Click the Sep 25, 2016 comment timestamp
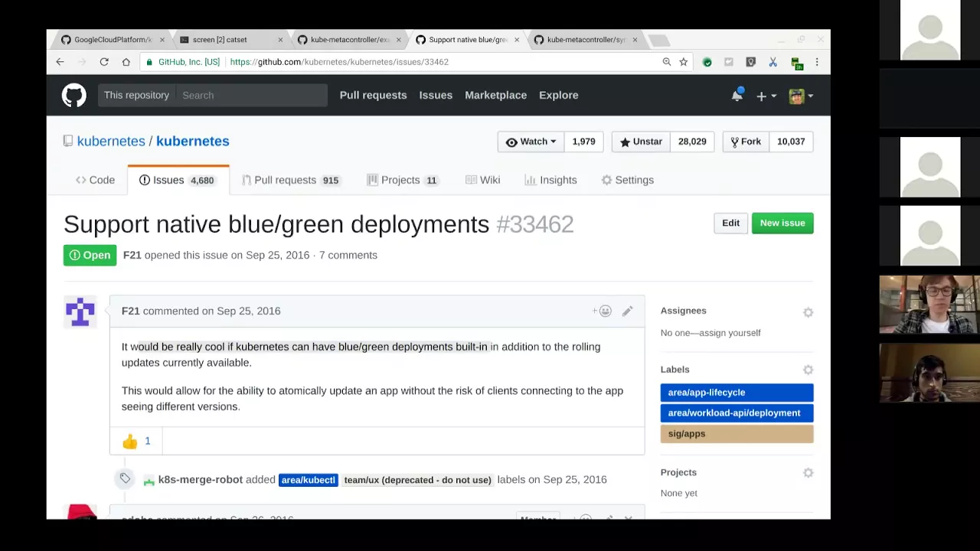980x551 pixels. 248,311
